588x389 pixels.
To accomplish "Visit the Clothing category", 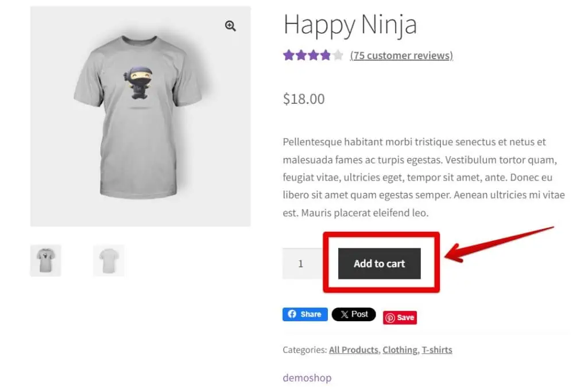I will pyautogui.click(x=400, y=349).
